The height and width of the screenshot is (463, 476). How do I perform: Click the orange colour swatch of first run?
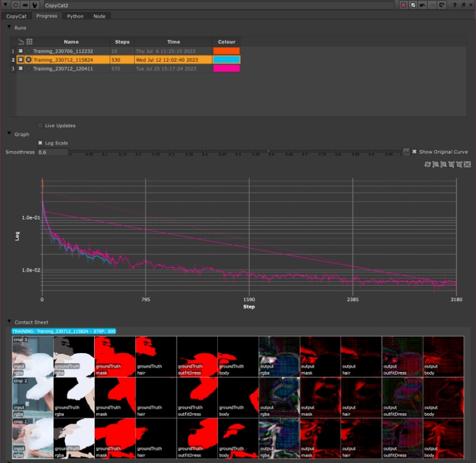pyautogui.click(x=227, y=51)
